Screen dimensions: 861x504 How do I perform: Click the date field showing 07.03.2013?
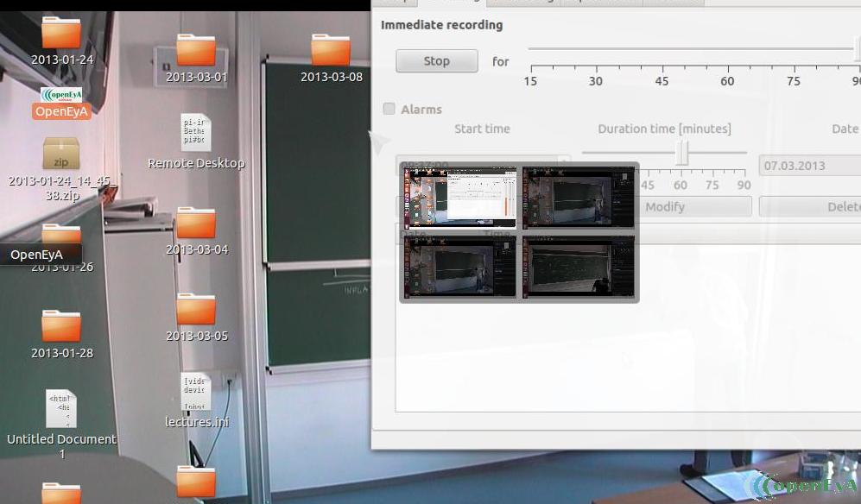point(810,165)
